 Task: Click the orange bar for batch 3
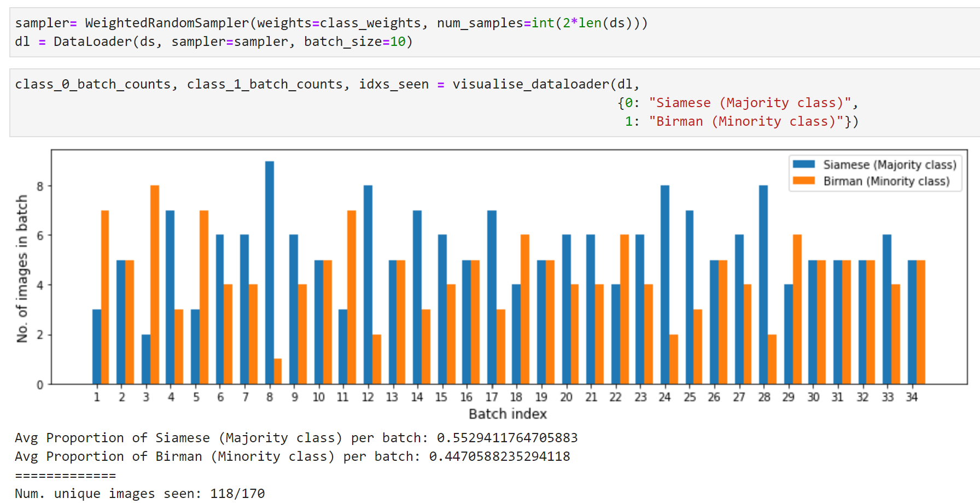pyautogui.click(x=155, y=285)
